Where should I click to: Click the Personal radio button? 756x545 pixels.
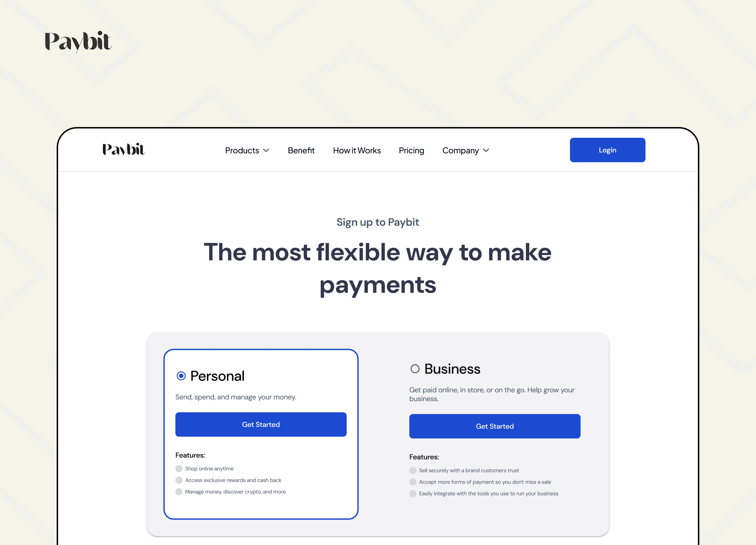(x=181, y=375)
